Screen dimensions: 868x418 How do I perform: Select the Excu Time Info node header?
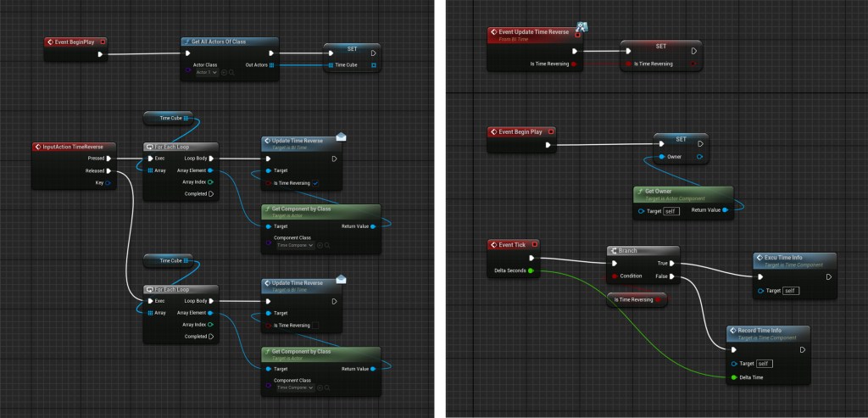793,259
